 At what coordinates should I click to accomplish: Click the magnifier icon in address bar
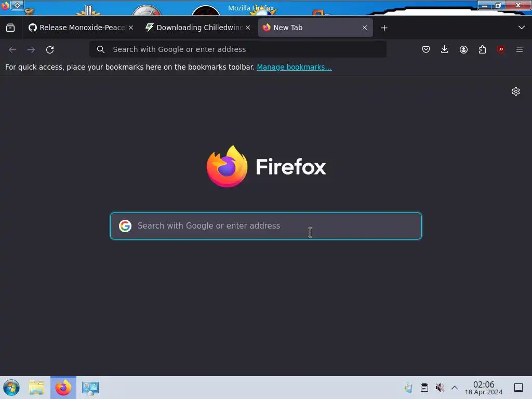[100, 49]
